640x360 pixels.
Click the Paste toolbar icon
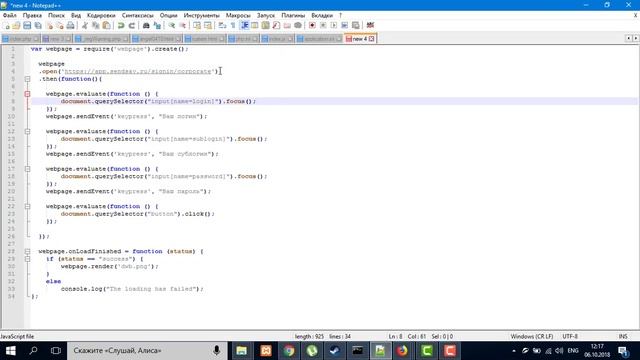pos(106,25)
